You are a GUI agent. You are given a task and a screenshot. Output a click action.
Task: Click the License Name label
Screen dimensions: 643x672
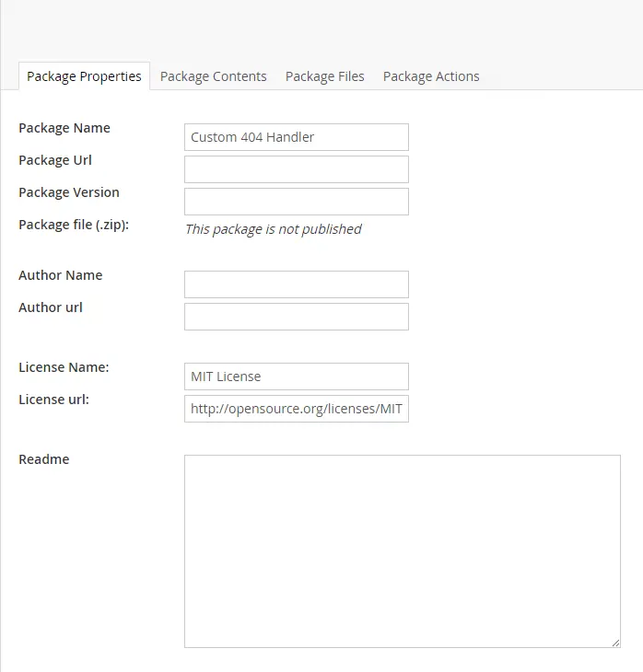pos(64,367)
